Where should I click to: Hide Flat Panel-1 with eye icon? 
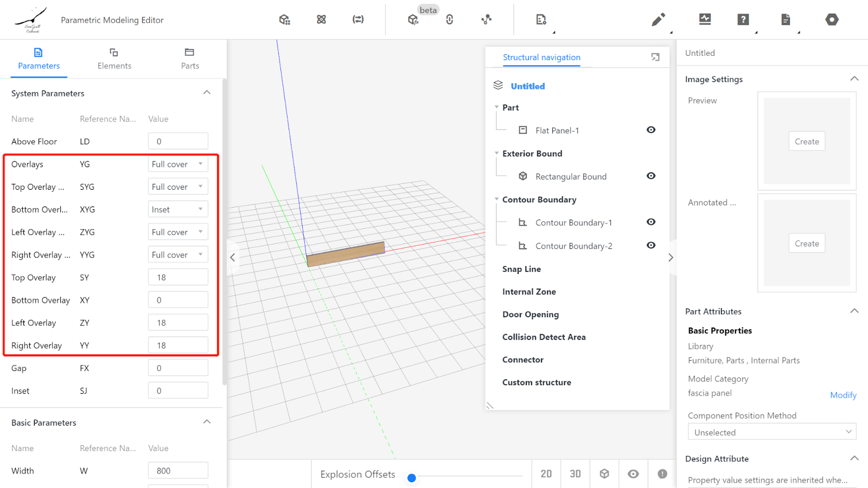coord(651,130)
